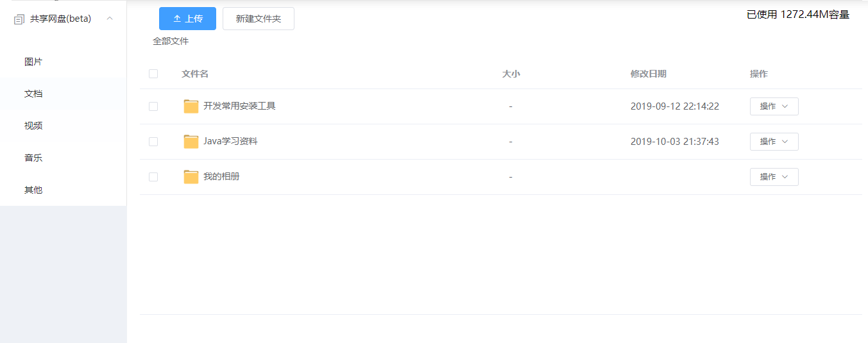Click date 2019-10-03 21:37:43
Image resolution: width=868 pixels, height=343 pixels.
click(x=675, y=142)
